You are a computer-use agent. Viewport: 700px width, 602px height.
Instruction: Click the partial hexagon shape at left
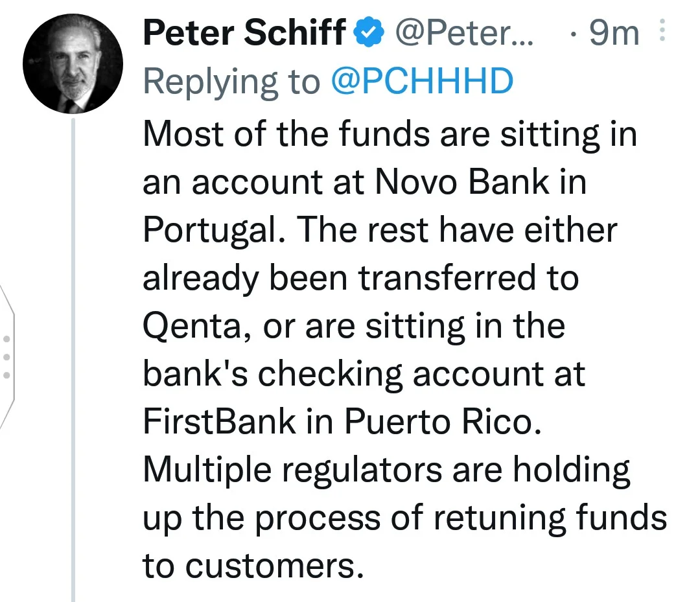pos(6,357)
